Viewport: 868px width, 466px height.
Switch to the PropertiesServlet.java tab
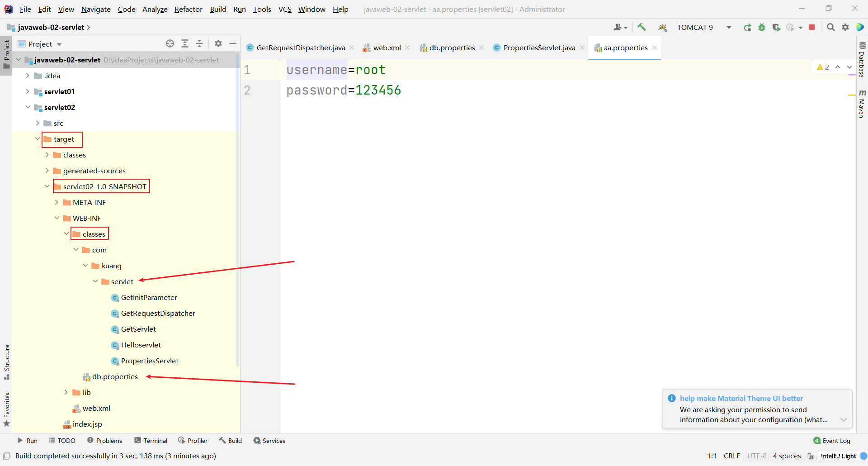tap(539, 48)
